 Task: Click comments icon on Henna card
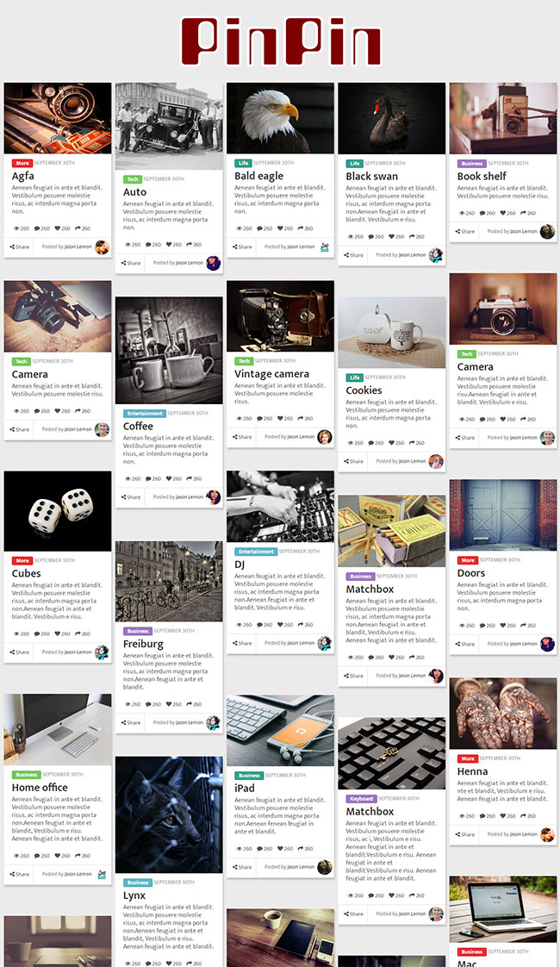483,816
